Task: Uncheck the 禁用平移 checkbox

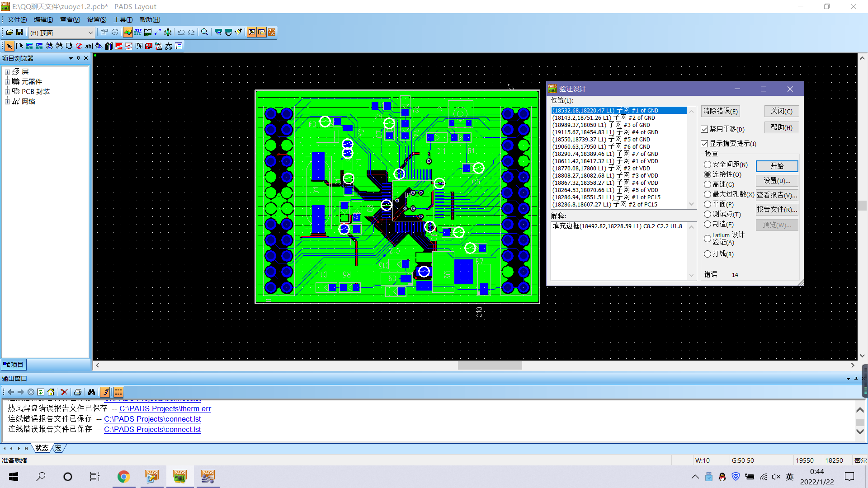Action: pos(704,129)
